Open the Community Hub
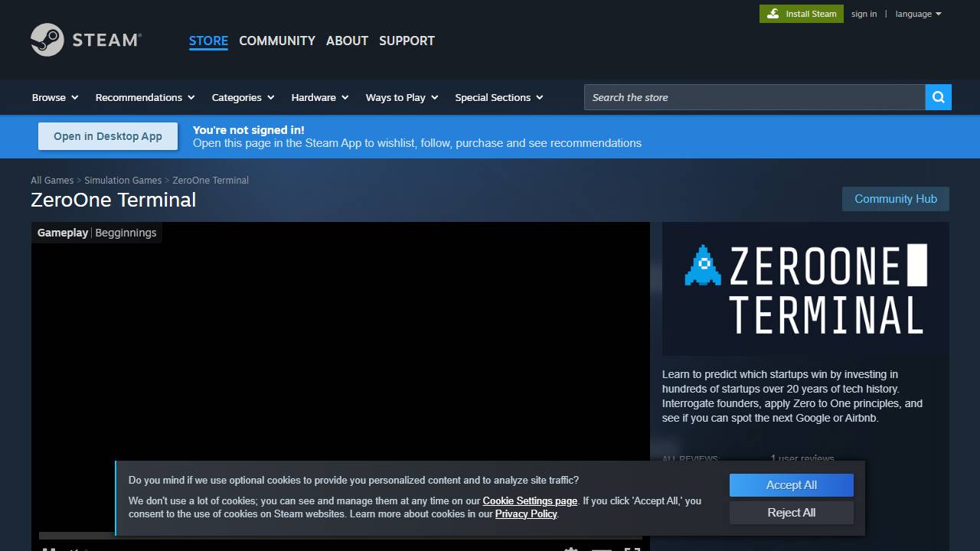Viewport: 980px width, 551px height. [x=896, y=199]
